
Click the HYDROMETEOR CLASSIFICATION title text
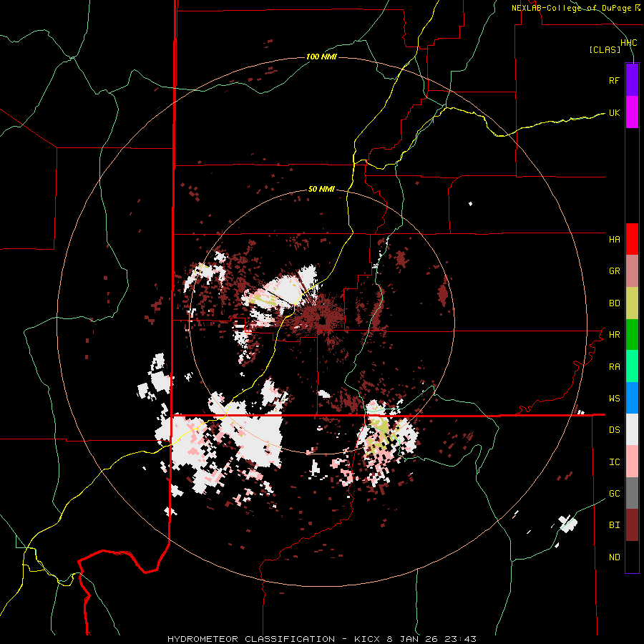point(251,639)
